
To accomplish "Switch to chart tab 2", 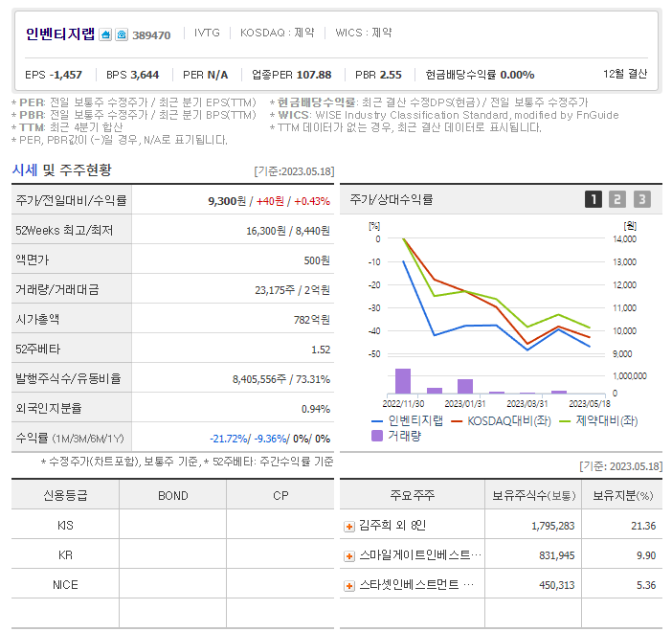I will 617,199.
